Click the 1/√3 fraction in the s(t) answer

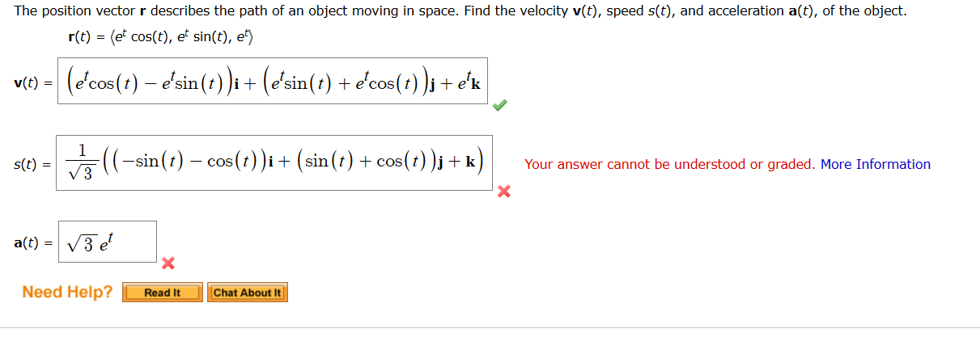coord(83,162)
